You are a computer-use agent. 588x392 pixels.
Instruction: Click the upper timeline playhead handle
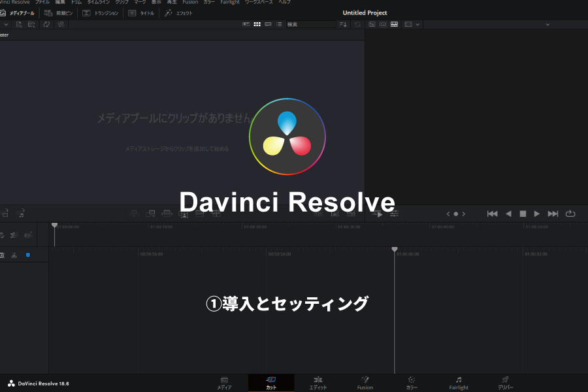(54, 225)
